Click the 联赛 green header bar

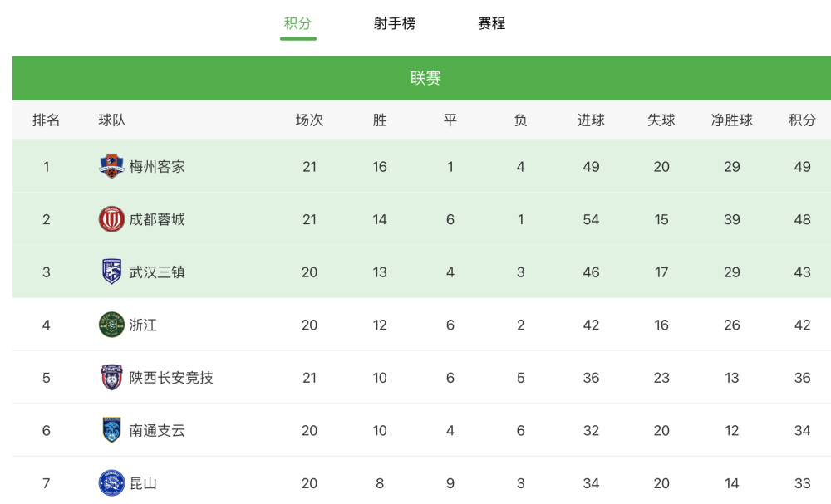tap(421, 78)
